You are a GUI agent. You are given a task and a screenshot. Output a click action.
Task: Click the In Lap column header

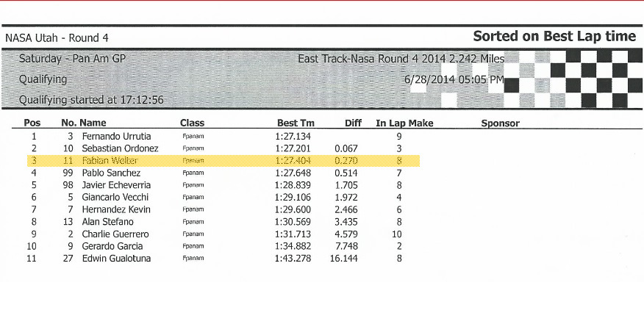click(390, 123)
